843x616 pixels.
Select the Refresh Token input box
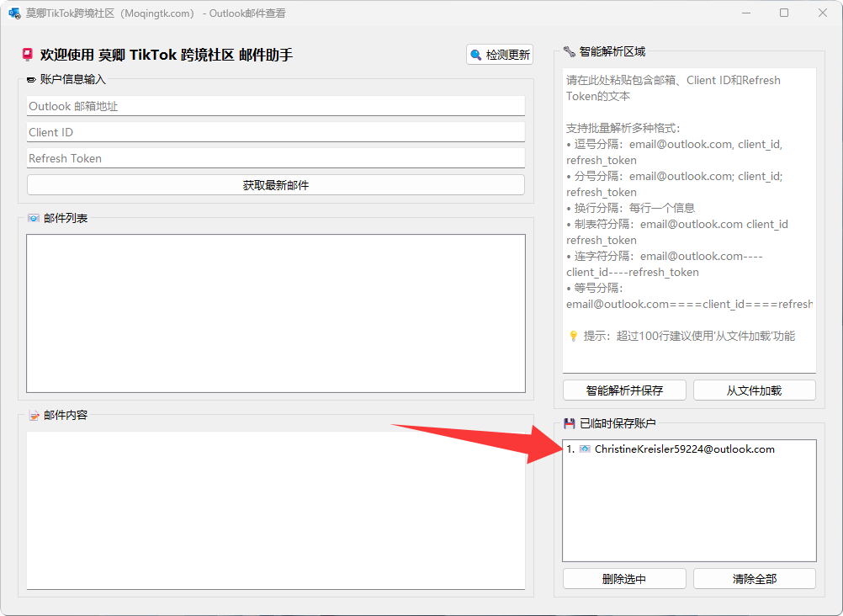(275, 158)
